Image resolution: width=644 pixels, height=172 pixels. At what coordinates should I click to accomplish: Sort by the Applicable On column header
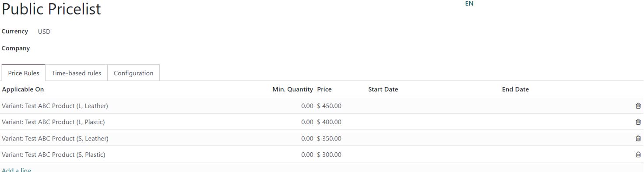click(23, 89)
